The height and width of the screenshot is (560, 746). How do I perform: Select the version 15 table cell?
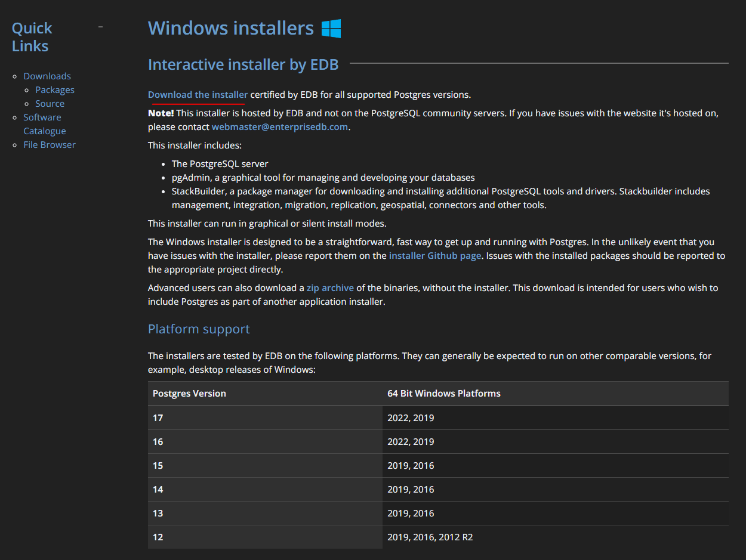265,466
